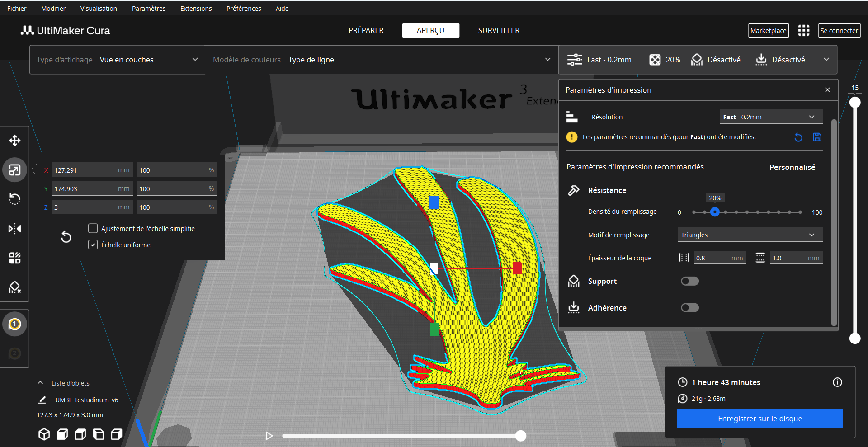Open the Modifier menu
This screenshot has width=868, height=447.
point(53,8)
